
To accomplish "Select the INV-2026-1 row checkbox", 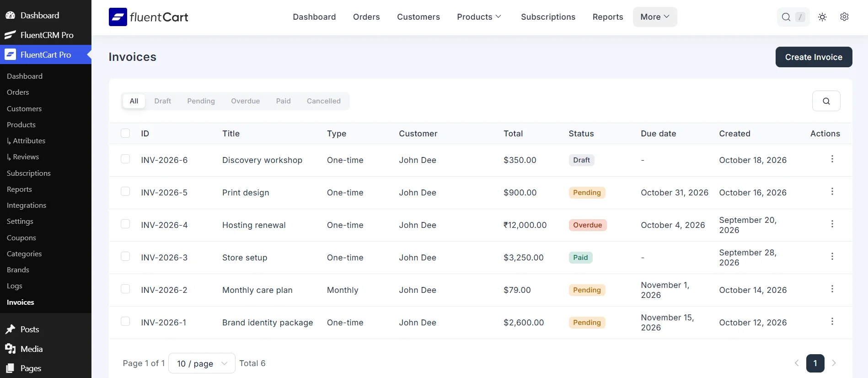I will coord(125,321).
